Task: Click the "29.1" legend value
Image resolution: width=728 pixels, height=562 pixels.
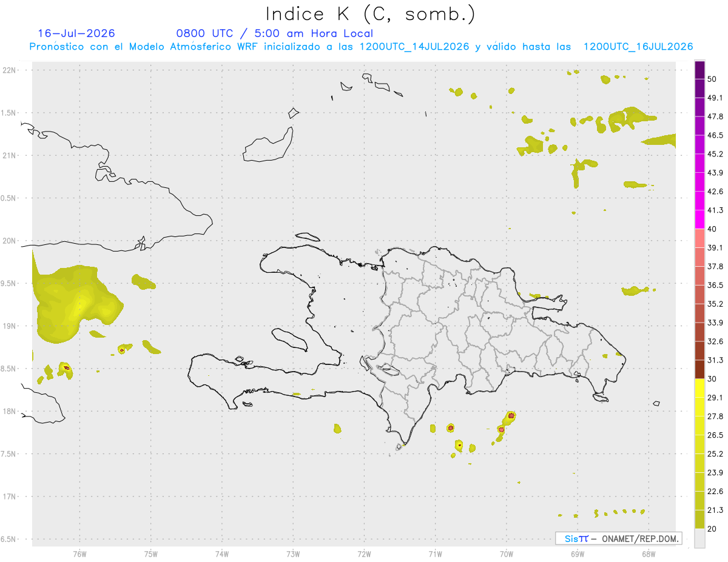Action: point(715,398)
